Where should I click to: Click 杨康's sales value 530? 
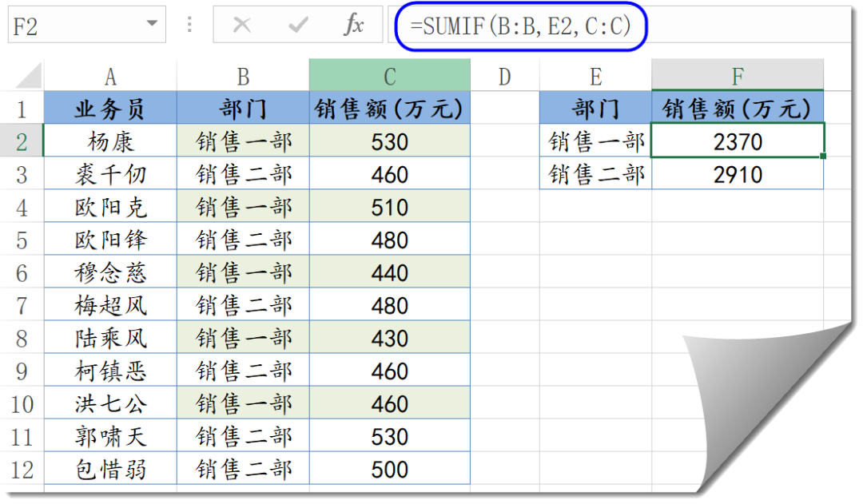coord(390,141)
